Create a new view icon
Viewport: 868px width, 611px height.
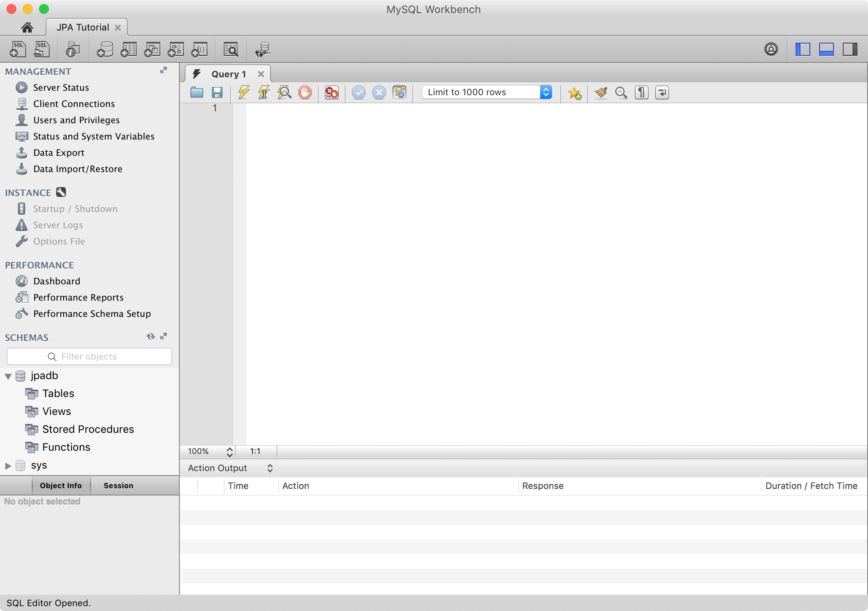click(152, 49)
